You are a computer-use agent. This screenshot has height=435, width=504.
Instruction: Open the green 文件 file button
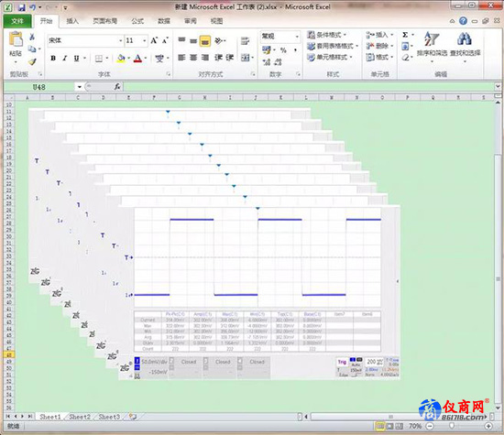click(x=17, y=21)
